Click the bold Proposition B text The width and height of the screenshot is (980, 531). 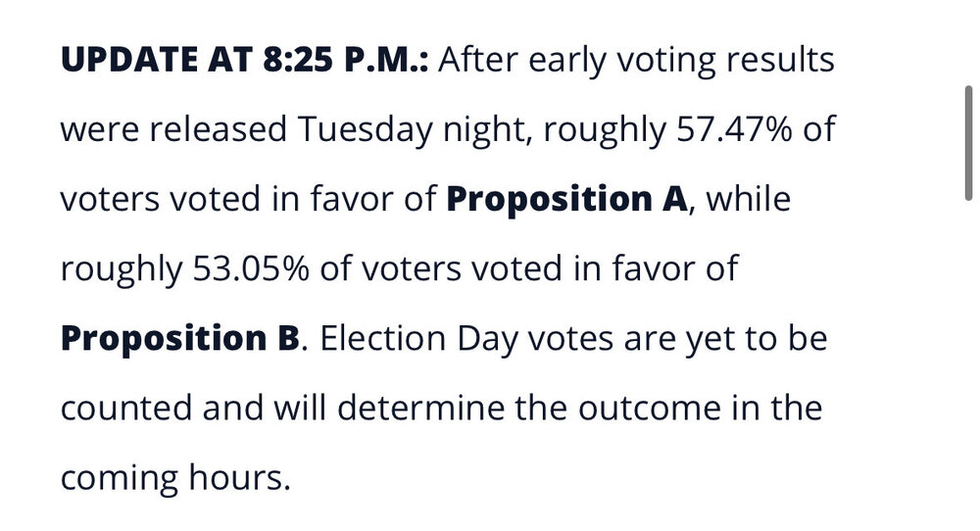(179, 338)
